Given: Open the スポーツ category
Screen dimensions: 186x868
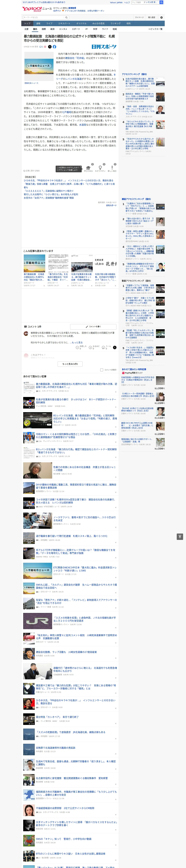Looking at the screenshot, I should (x=76, y=29).
